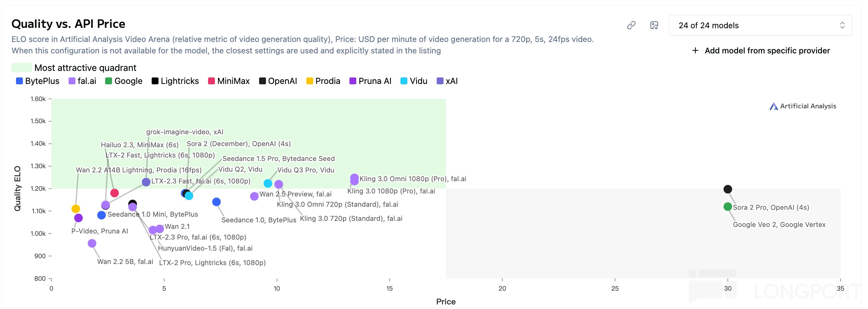Click the dropdown chevron arrows
The image size is (868, 309).
click(x=842, y=25)
